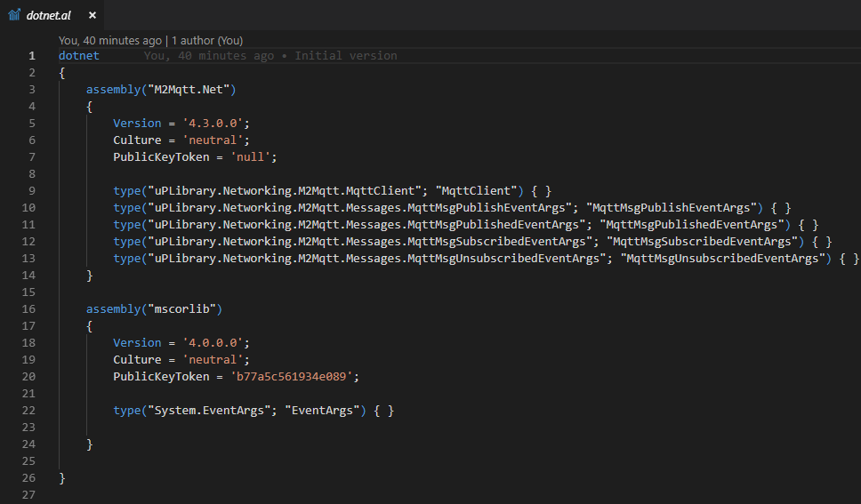Click line number 16 in gutter

click(28, 309)
